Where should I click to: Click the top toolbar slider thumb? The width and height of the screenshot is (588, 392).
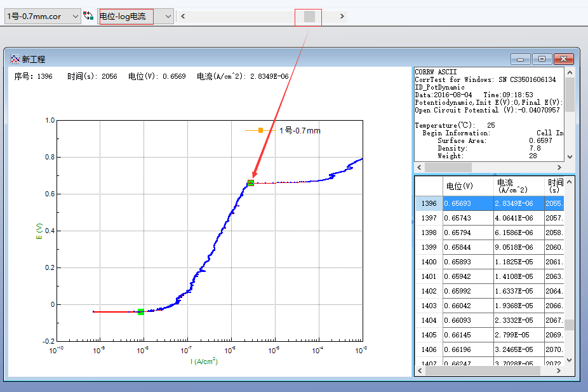309,17
